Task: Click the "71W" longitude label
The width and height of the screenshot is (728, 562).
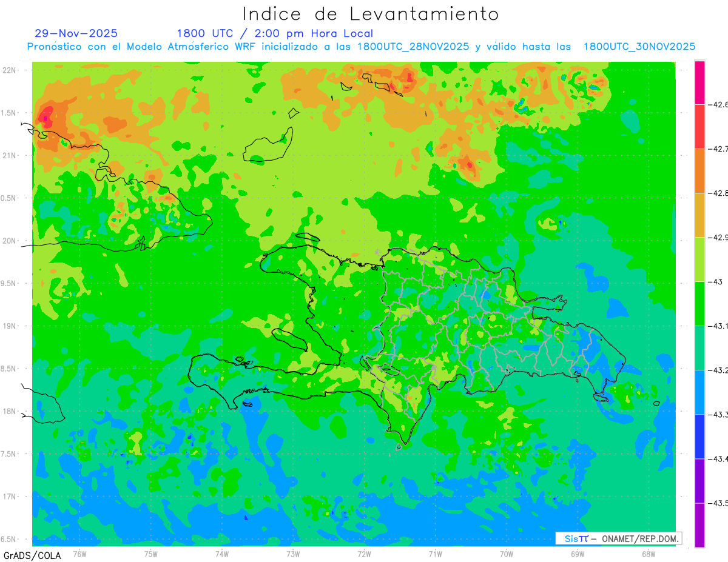Action: click(x=435, y=554)
